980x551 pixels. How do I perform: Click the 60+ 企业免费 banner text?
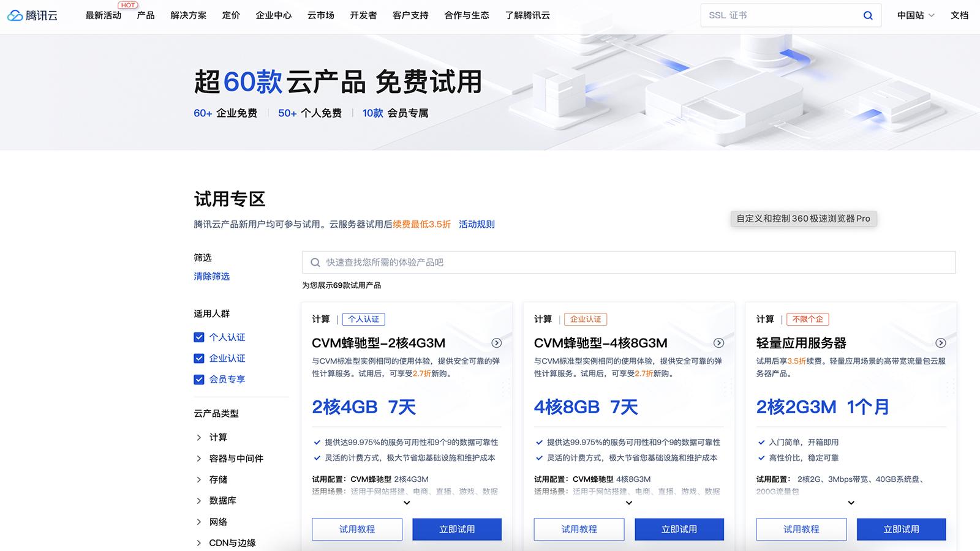(x=225, y=113)
